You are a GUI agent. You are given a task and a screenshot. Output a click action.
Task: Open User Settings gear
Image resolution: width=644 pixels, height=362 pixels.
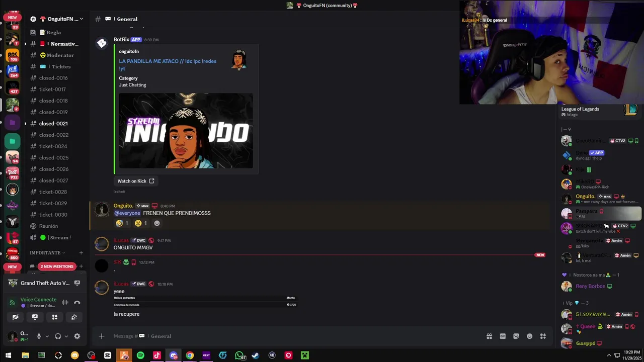pos(77,336)
